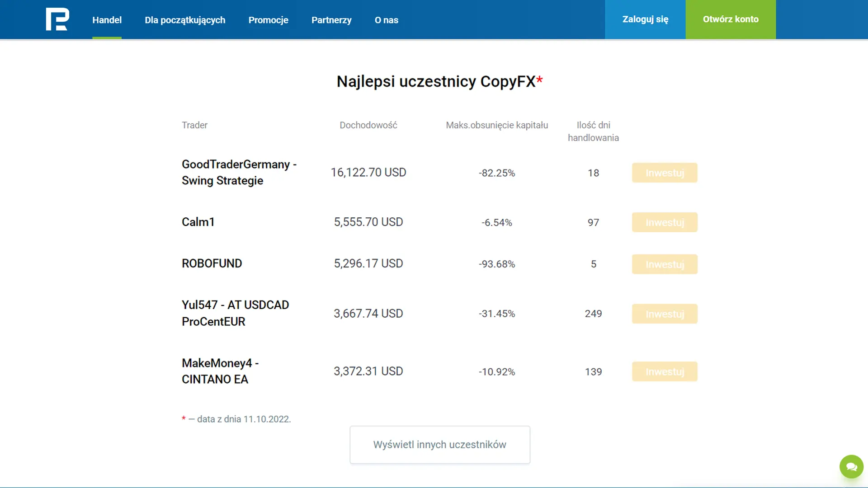Click the RoboForex logo icon

click(57, 19)
